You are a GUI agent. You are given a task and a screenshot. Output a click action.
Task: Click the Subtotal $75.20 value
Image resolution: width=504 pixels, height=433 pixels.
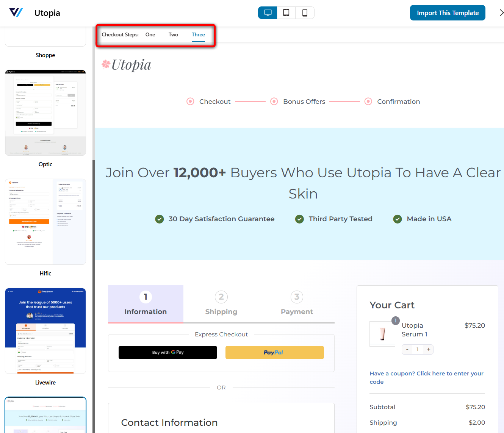coord(475,407)
